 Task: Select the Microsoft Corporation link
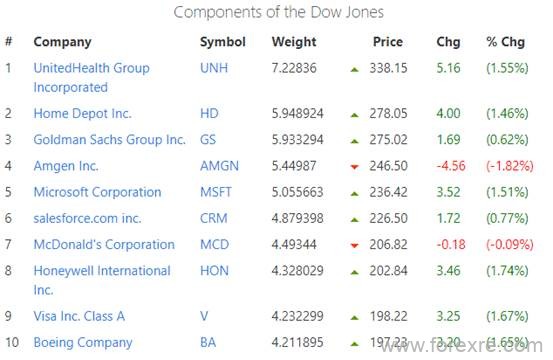pyautogui.click(x=97, y=192)
